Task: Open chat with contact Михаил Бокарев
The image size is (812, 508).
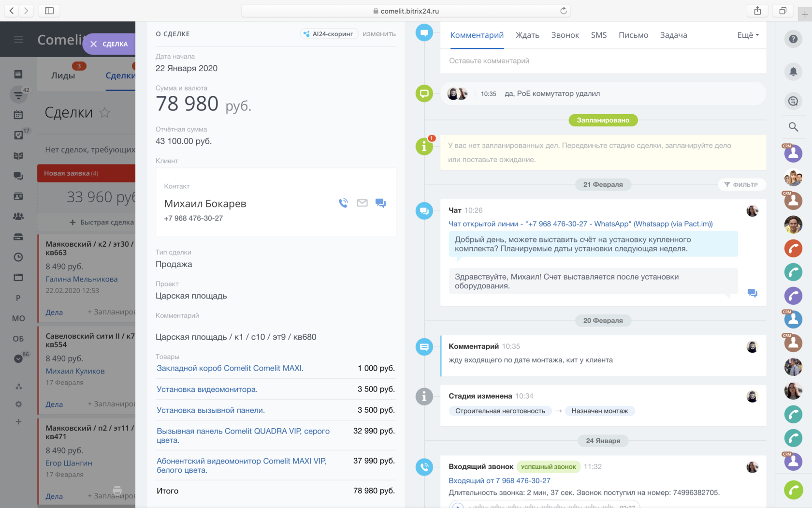Action: (381, 203)
